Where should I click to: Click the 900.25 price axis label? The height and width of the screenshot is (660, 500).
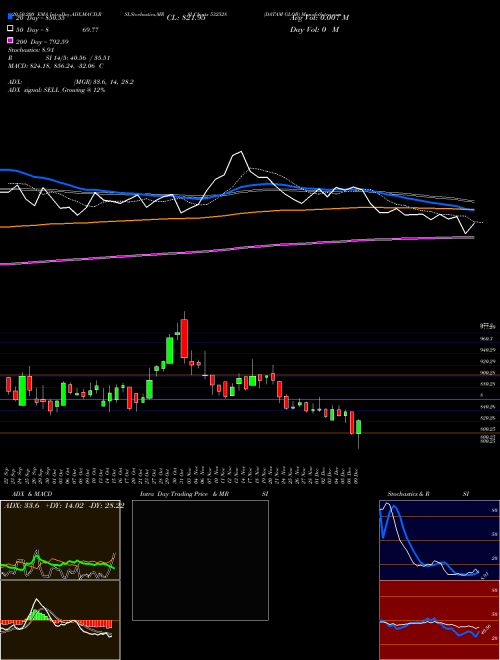pos(487,373)
